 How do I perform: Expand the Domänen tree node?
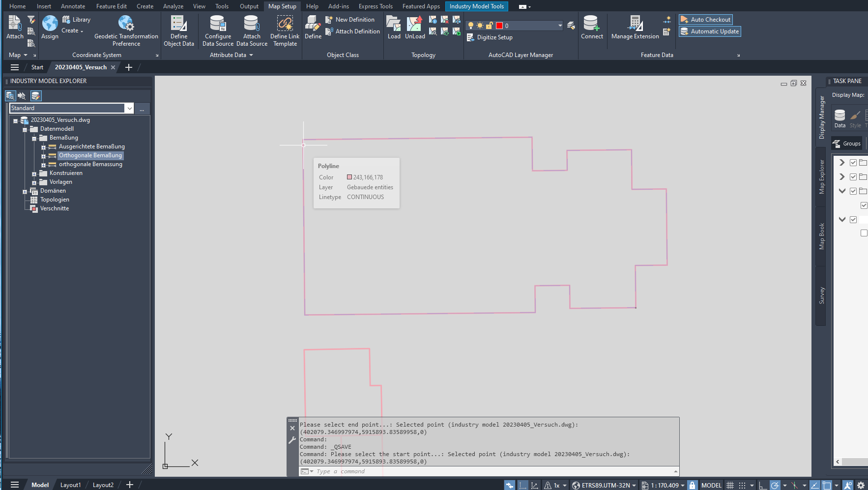pyautogui.click(x=24, y=191)
